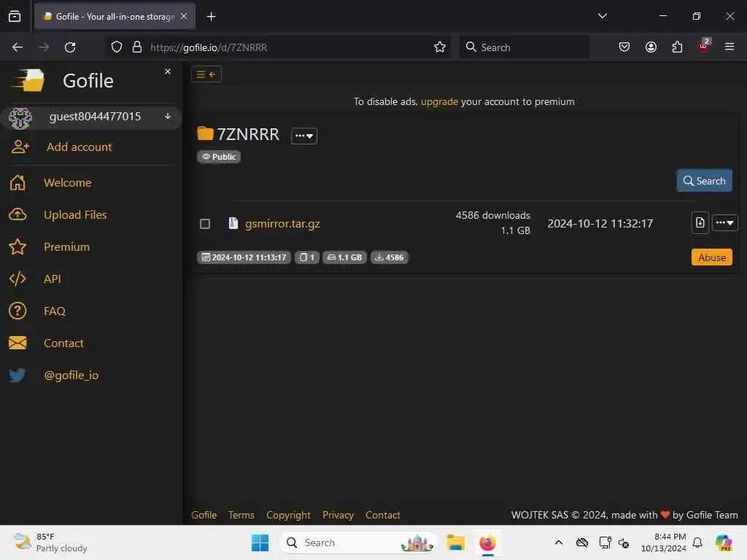Close the Gofile sidebar with X
747x560 pixels.
click(168, 71)
